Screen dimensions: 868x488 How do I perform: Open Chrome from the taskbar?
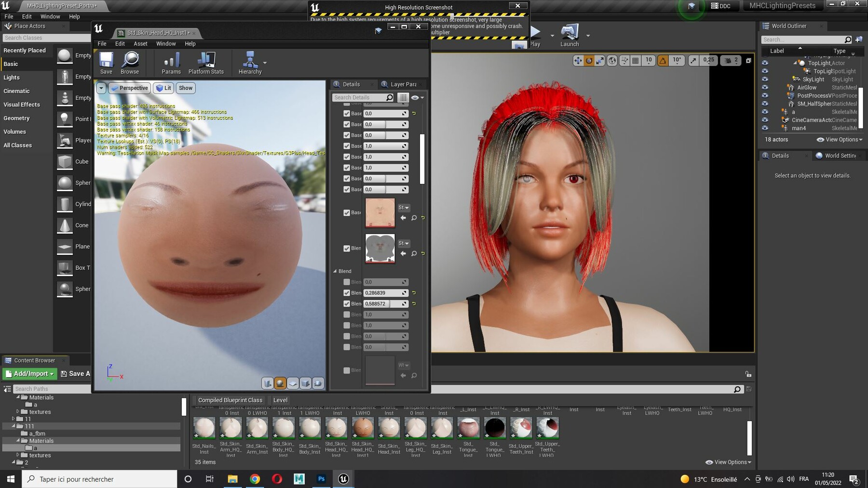(255, 479)
